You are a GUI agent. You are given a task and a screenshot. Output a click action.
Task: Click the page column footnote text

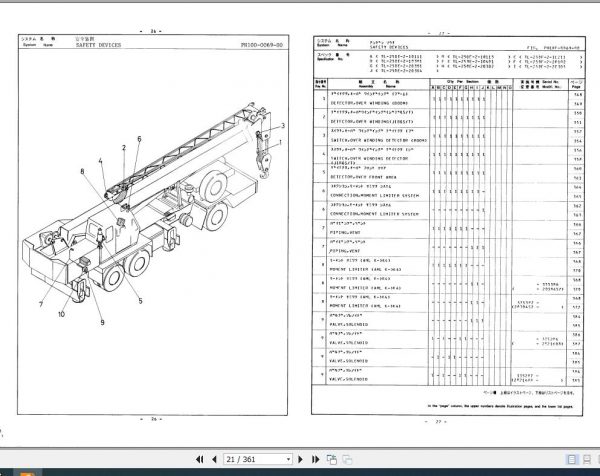(x=500, y=406)
